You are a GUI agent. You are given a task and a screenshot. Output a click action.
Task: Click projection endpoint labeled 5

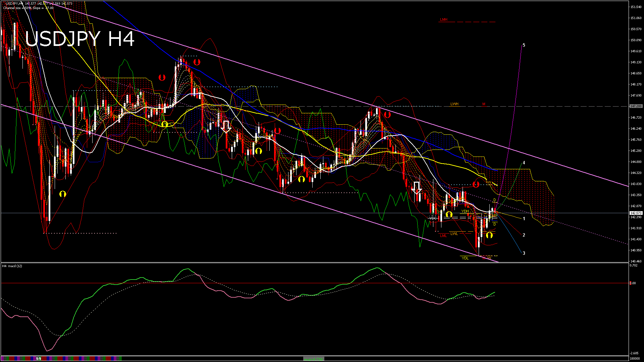(524, 45)
